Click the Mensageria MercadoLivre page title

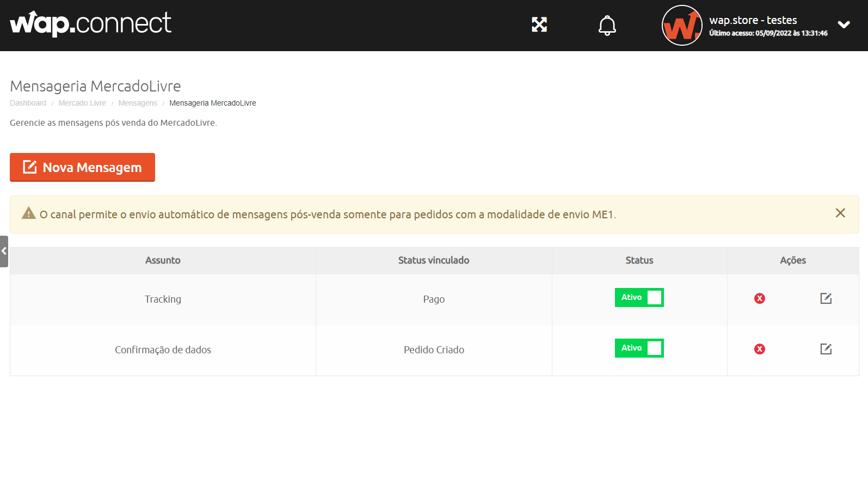point(95,86)
